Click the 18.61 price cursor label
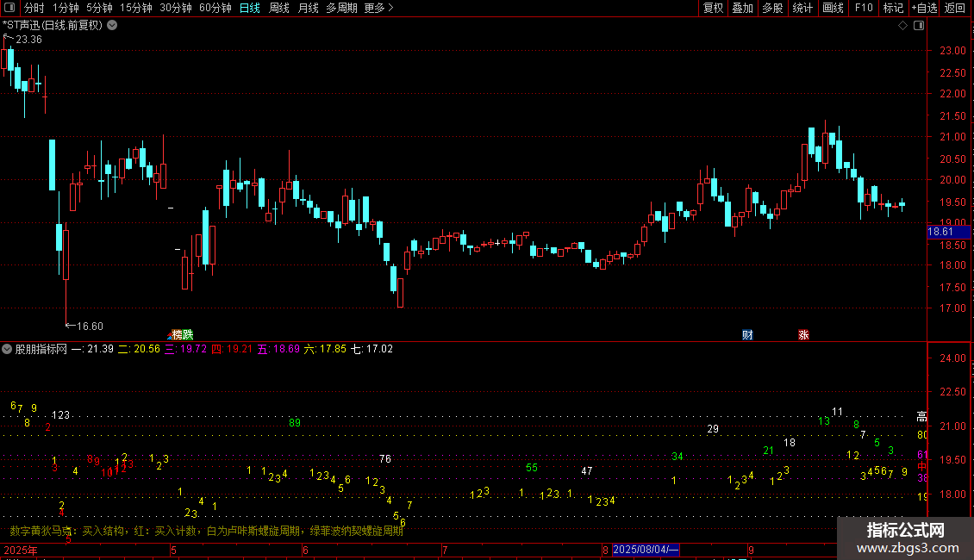Image resolution: width=974 pixels, height=560 pixels. point(948,232)
